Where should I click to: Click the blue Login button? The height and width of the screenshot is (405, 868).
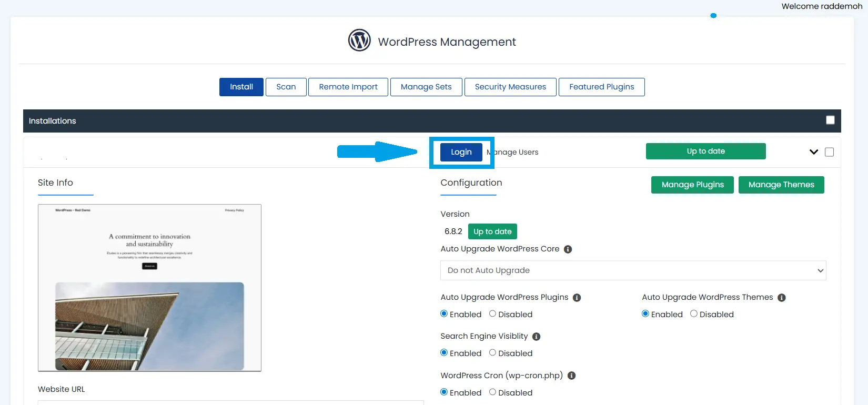click(461, 152)
